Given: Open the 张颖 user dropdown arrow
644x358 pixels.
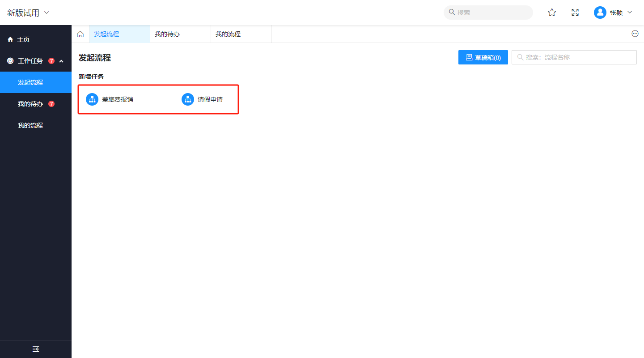Looking at the screenshot, I should [630, 13].
